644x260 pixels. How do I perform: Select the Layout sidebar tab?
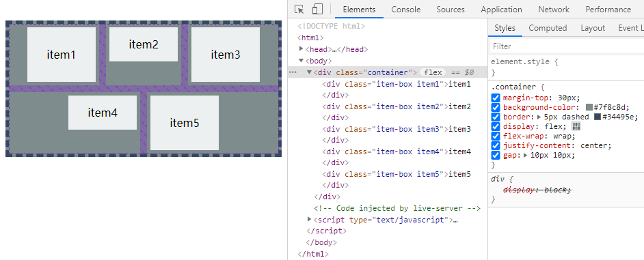(593, 28)
